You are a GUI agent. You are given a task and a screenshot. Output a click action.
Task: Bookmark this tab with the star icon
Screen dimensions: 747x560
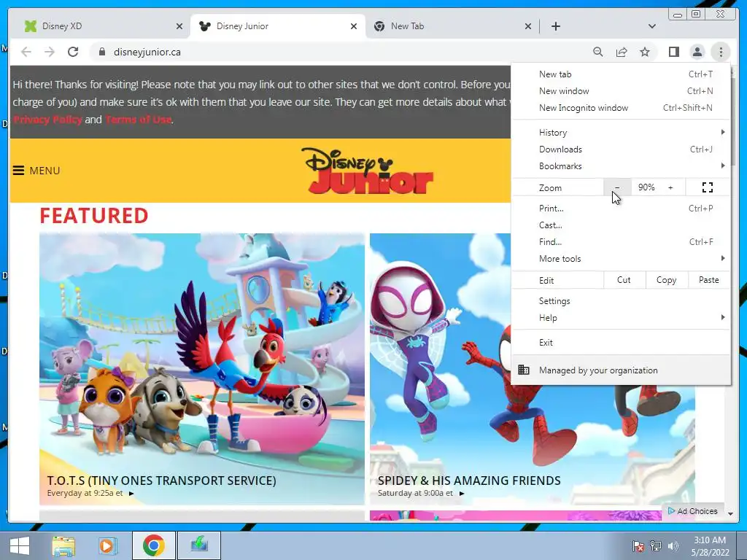[645, 52]
